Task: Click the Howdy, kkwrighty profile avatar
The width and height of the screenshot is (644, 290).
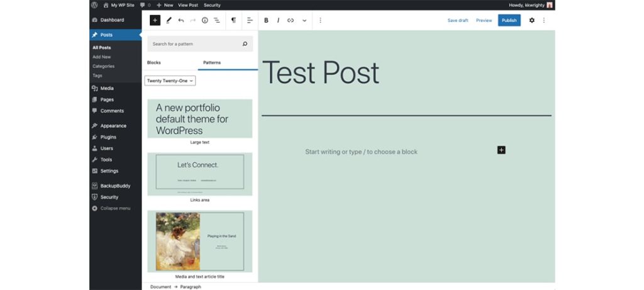Action: (550, 5)
